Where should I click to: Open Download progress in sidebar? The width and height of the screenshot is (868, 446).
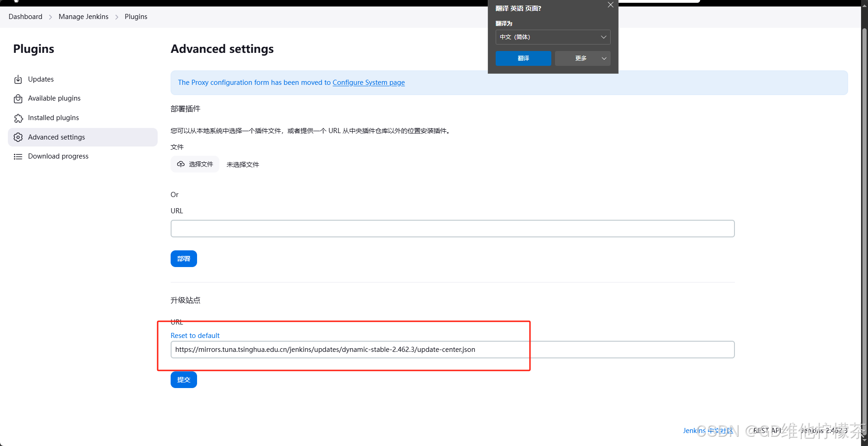[x=83, y=156]
